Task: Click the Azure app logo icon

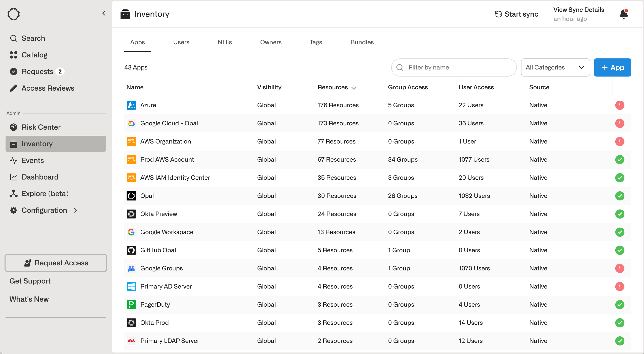Action: [131, 105]
